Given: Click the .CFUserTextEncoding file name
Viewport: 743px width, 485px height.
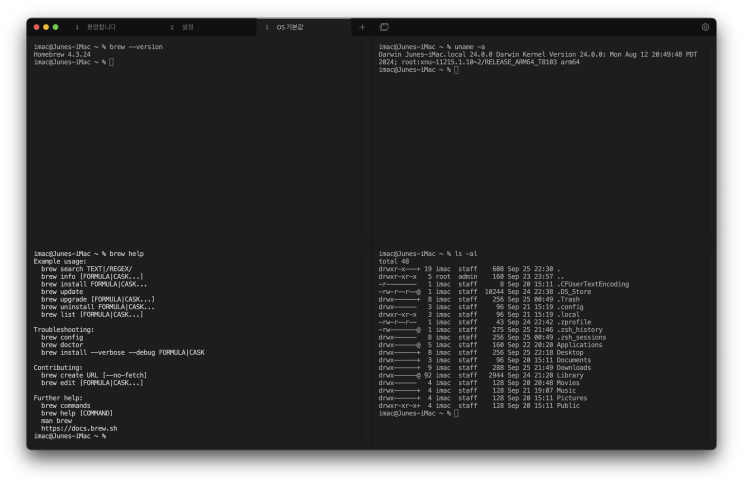Looking at the screenshot, I should [593, 284].
